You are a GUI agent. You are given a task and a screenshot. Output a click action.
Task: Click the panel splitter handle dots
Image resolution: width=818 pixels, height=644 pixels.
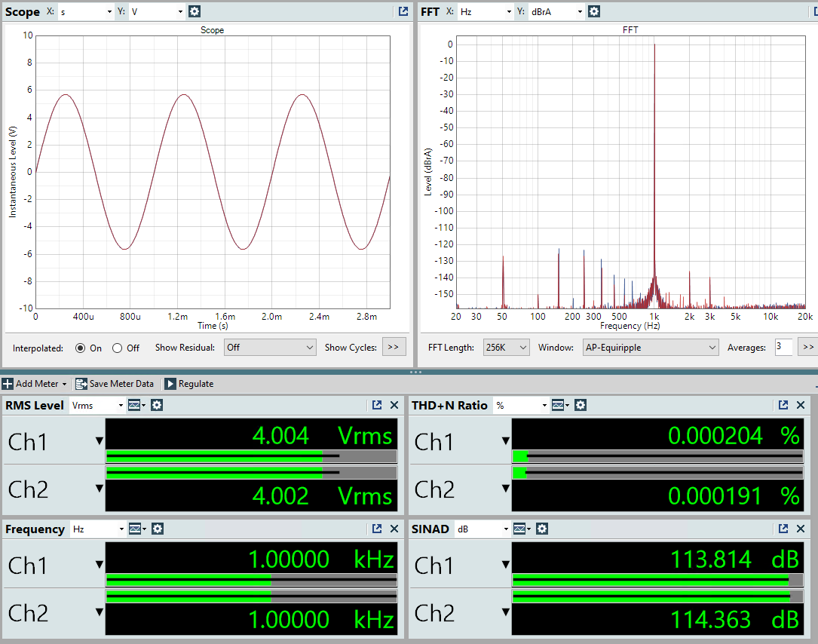click(415, 372)
